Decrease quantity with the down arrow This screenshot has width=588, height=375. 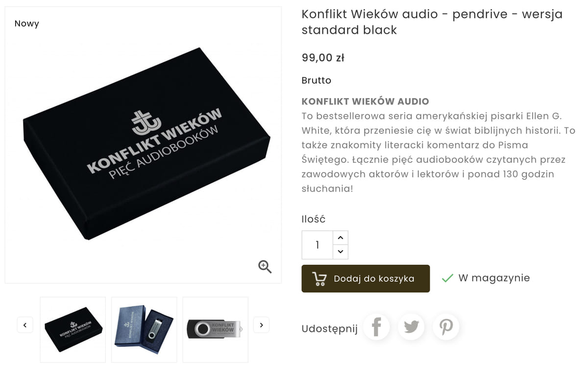(x=341, y=252)
